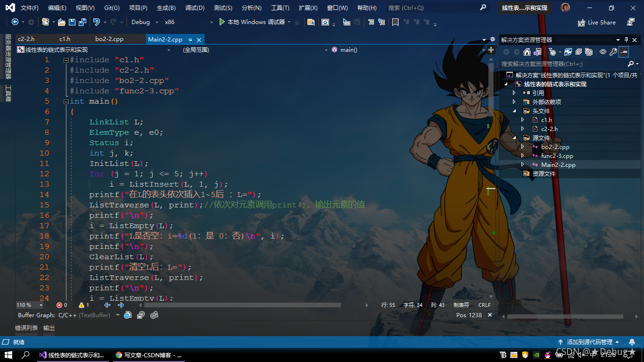Collapse the 源文件 folder

click(514, 138)
